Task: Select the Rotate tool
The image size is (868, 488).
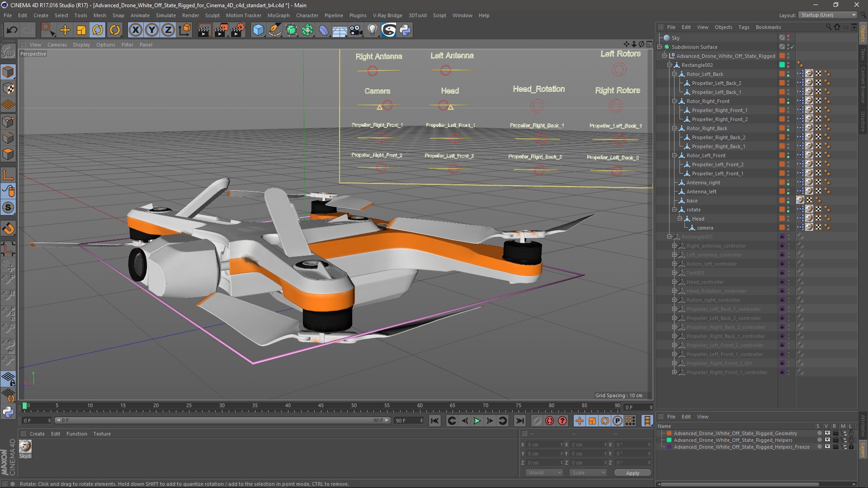Action: point(98,30)
